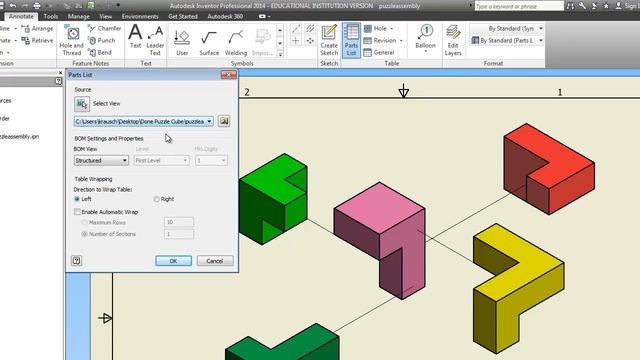The height and width of the screenshot is (360, 640).
Task: Close the Parts List dialog
Action: click(228, 75)
